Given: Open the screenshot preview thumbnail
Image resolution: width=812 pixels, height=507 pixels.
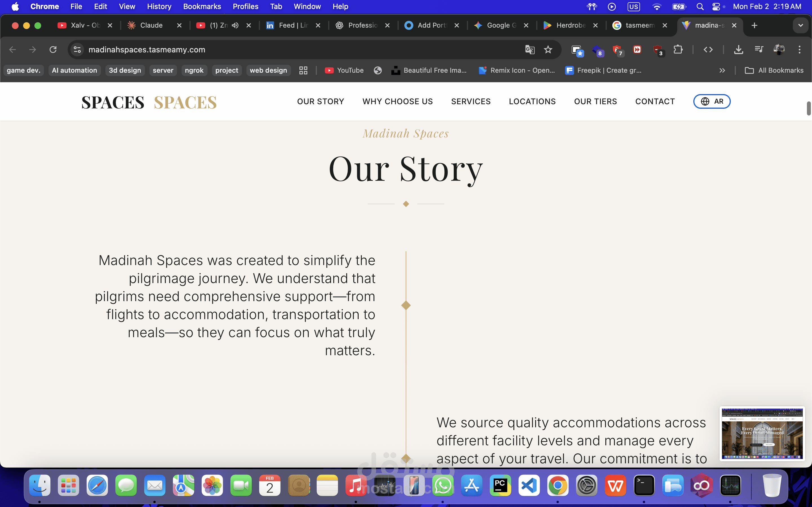Looking at the screenshot, I should coord(762,433).
